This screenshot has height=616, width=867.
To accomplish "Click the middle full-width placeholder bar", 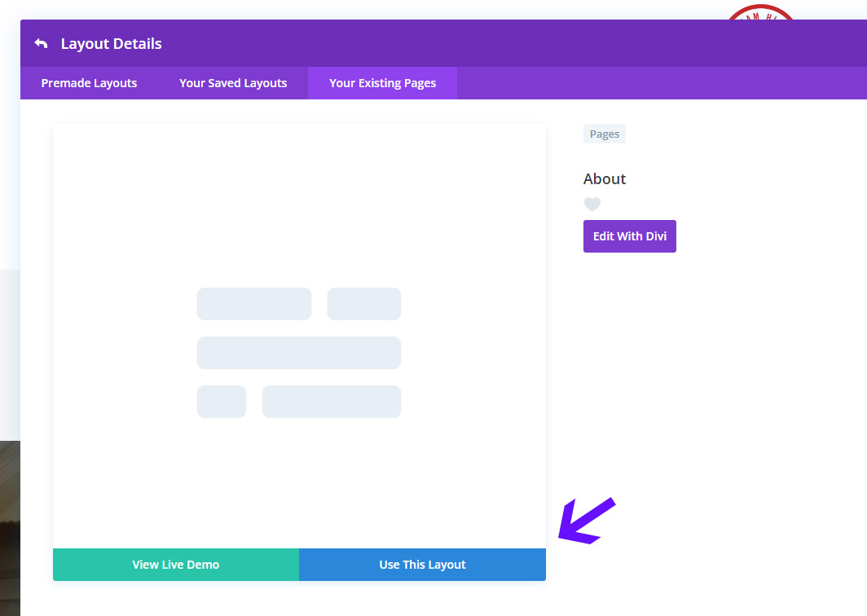I will tap(299, 353).
